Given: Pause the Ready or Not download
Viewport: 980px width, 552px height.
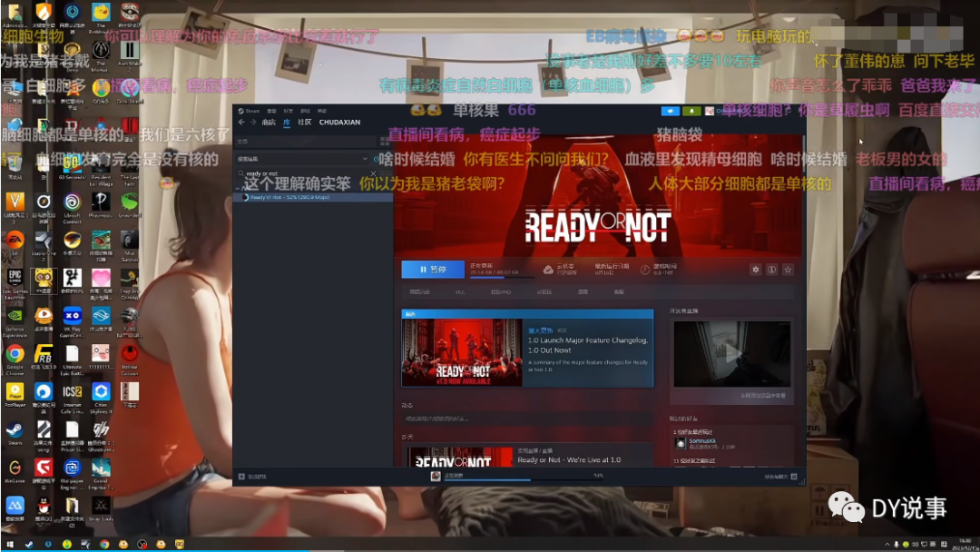Looking at the screenshot, I should 433,270.
